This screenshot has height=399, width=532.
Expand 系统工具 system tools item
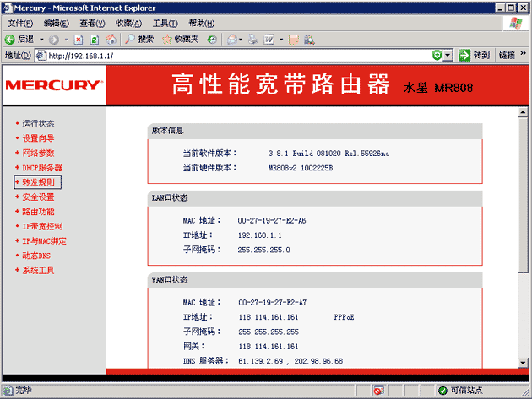(x=38, y=271)
